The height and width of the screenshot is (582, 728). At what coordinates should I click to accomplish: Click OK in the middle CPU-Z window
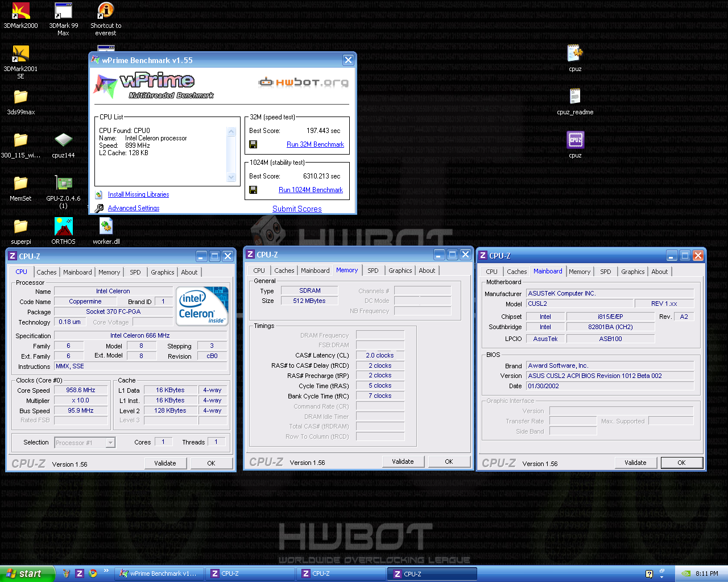(x=449, y=462)
